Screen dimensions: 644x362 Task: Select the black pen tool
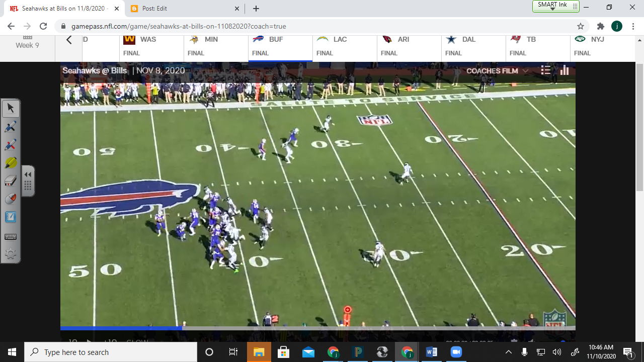tap(11, 127)
